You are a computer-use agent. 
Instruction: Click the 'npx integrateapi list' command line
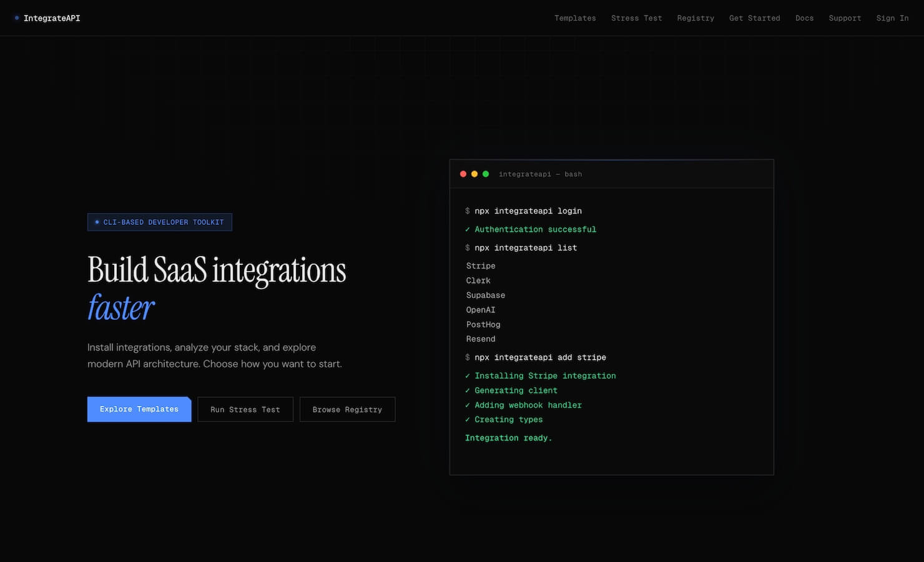point(521,248)
